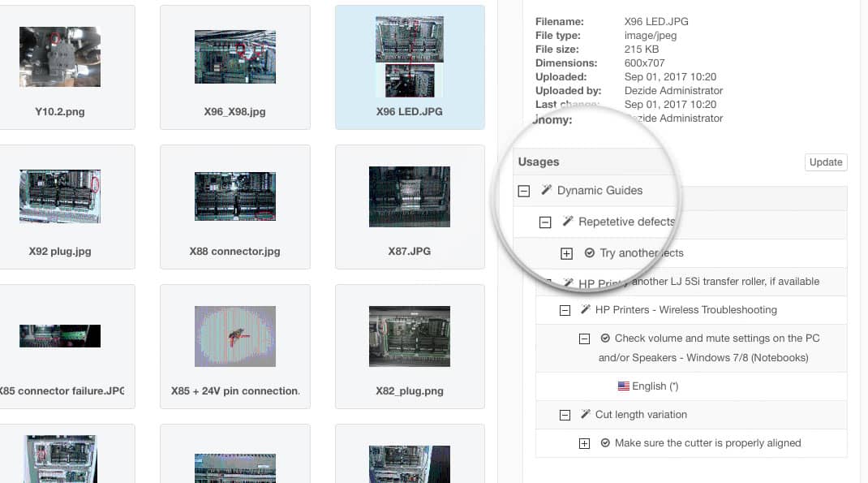Click check-circle icon beside Check volume and mute

pos(605,338)
